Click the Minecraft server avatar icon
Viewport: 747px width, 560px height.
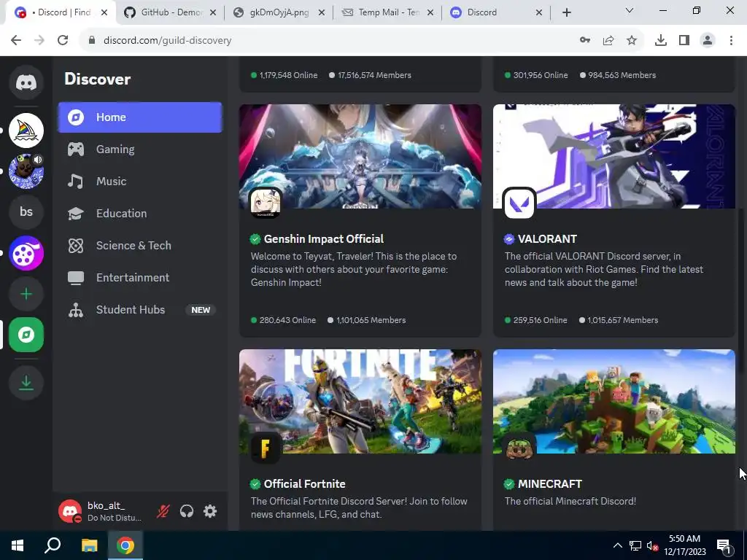[519, 448]
